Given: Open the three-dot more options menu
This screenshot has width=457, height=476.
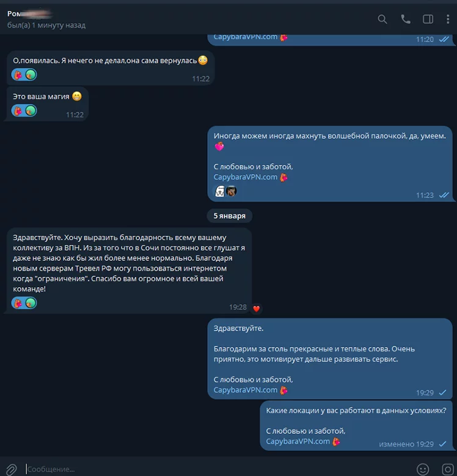Looking at the screenshot, I should pyautogui.click(x=448, y=19).
